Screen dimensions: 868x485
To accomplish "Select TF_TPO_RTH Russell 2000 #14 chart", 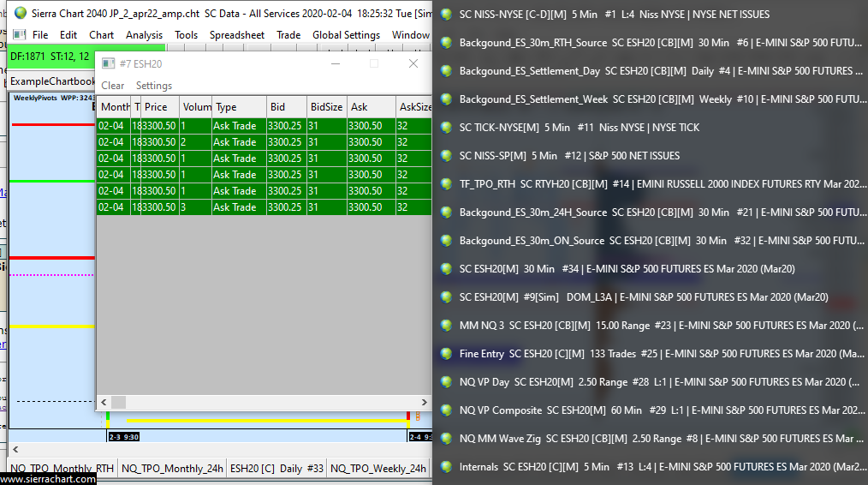I will click(663, 184).
